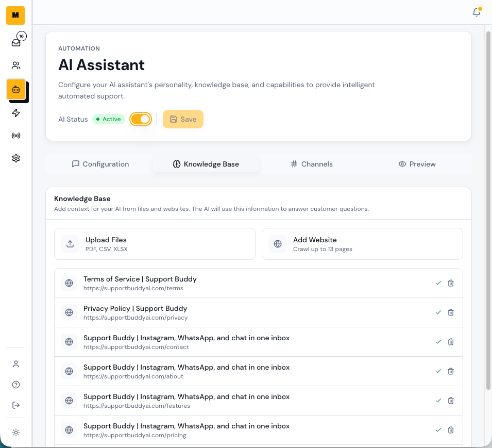Select the AI bot icon in sidebar

pyautogui.click(x=16, y=90)
